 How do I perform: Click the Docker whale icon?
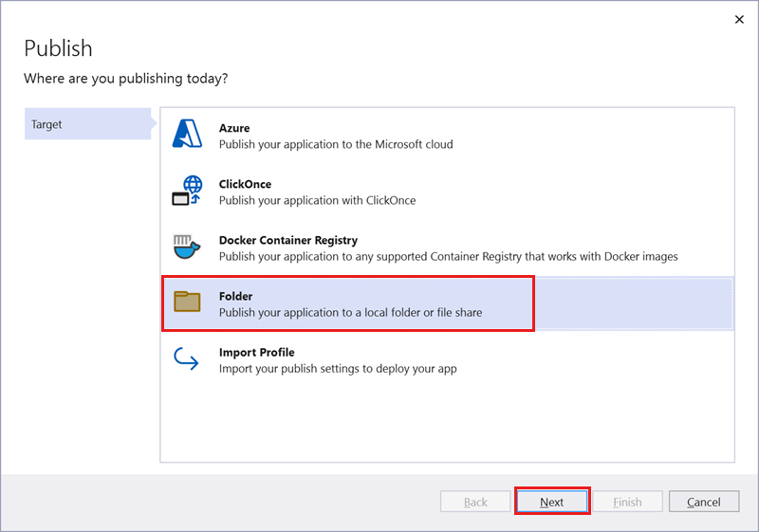point(187,248)
